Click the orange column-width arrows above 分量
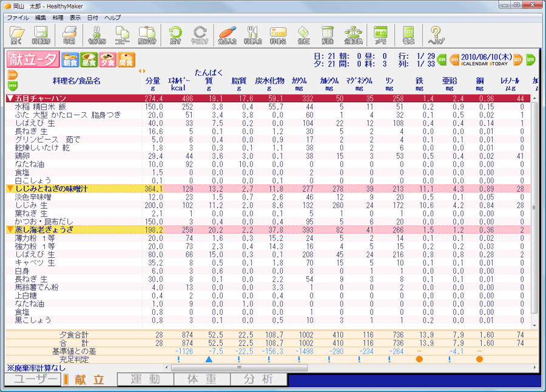This screenshot has width=546, height=392. [142, 71]
